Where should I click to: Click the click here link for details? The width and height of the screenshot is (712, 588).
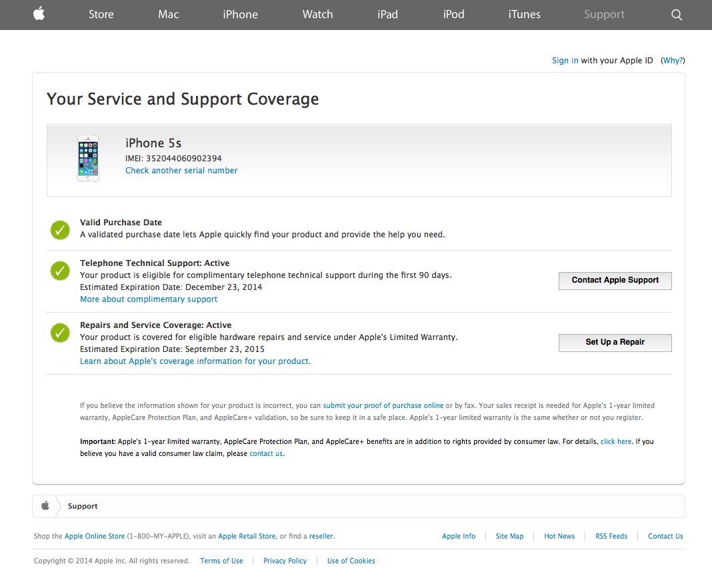coord(616,441)
